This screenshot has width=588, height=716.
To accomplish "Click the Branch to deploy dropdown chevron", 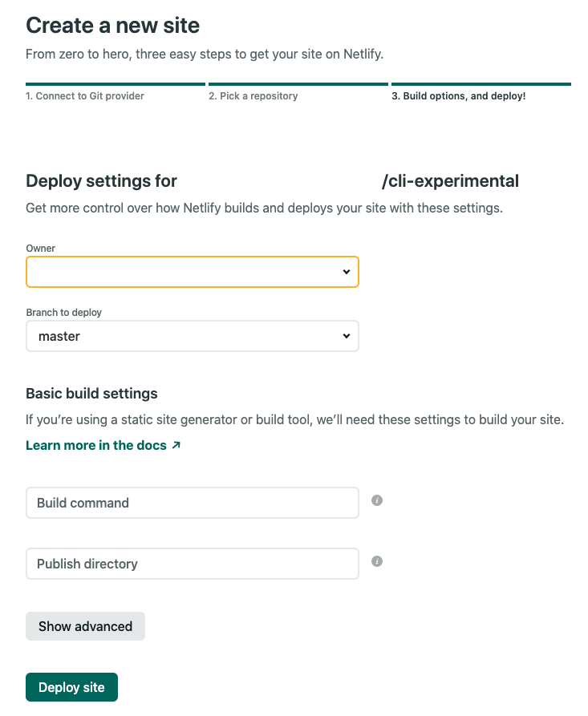I will [347, 336].
